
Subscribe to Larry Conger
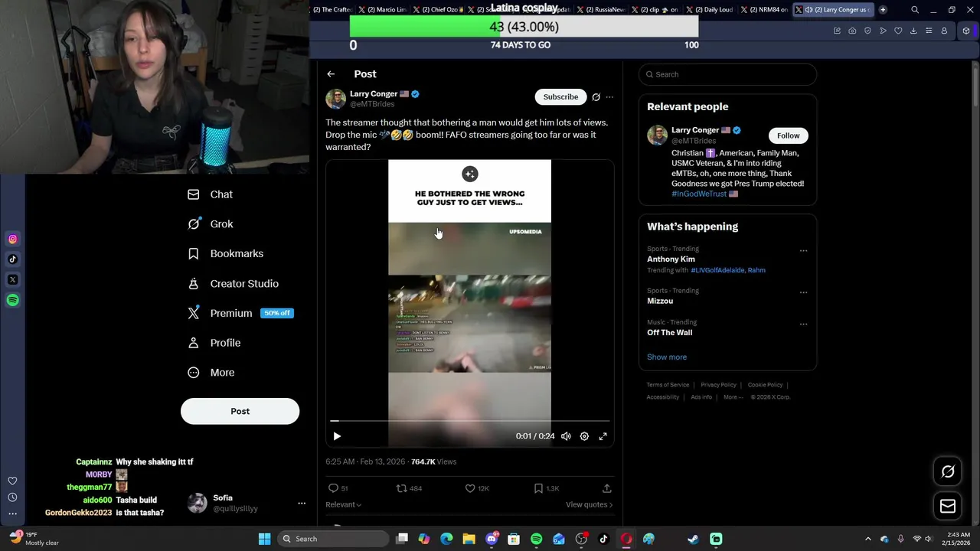560,97
